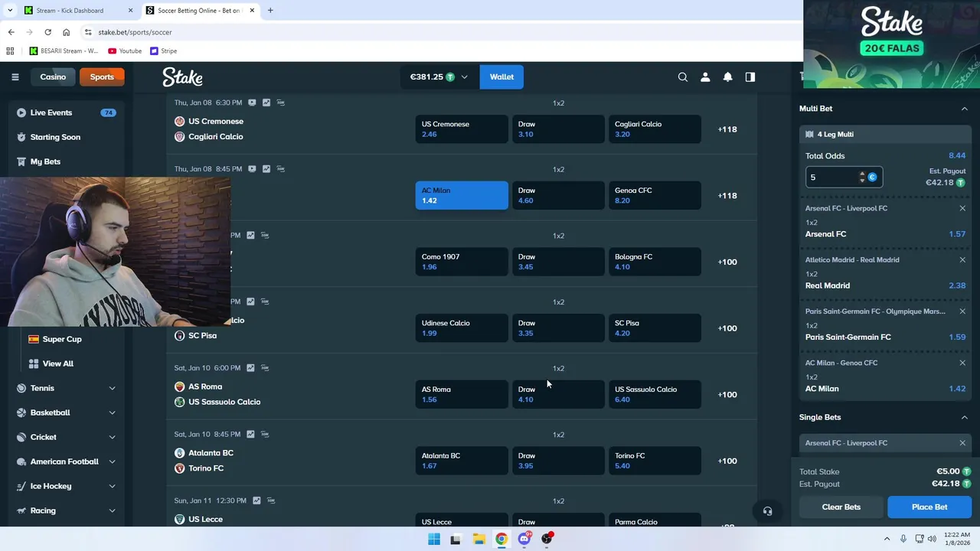Select US Cremonese at 2.46

click(462, 129)
